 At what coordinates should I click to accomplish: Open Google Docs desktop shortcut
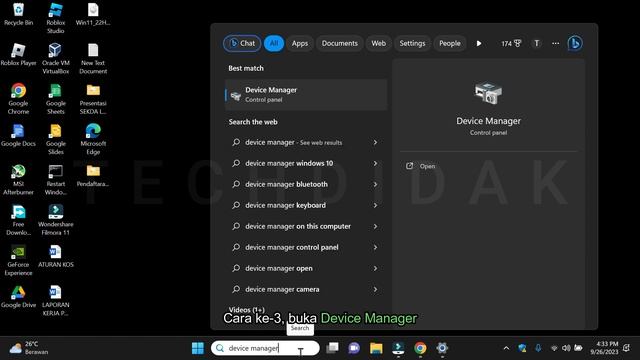tap(18, 135)
